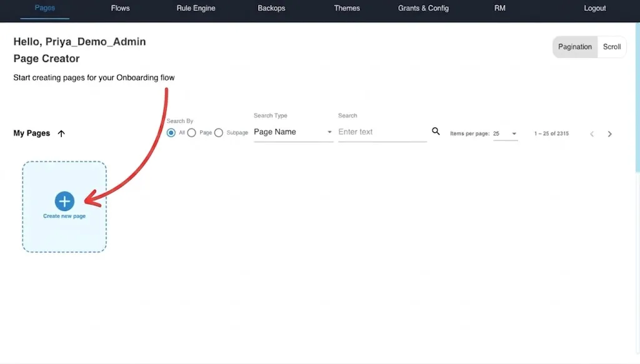Click the Page Creator heading

coord(46,59)
